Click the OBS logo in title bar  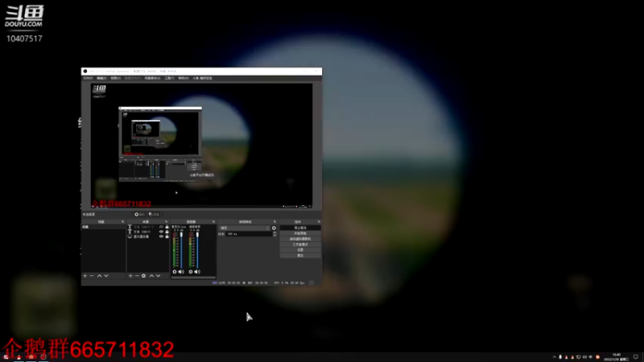point(85,71)
